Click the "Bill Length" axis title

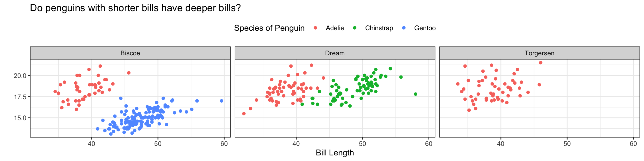pyautogui.click(x=335, y=153)
